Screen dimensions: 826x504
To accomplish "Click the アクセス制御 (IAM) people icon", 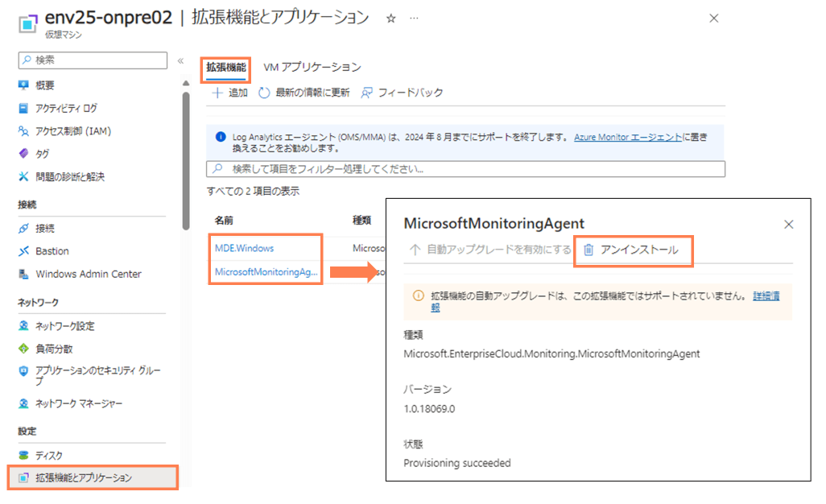I will pyautogui.click(x=23, y=130).
